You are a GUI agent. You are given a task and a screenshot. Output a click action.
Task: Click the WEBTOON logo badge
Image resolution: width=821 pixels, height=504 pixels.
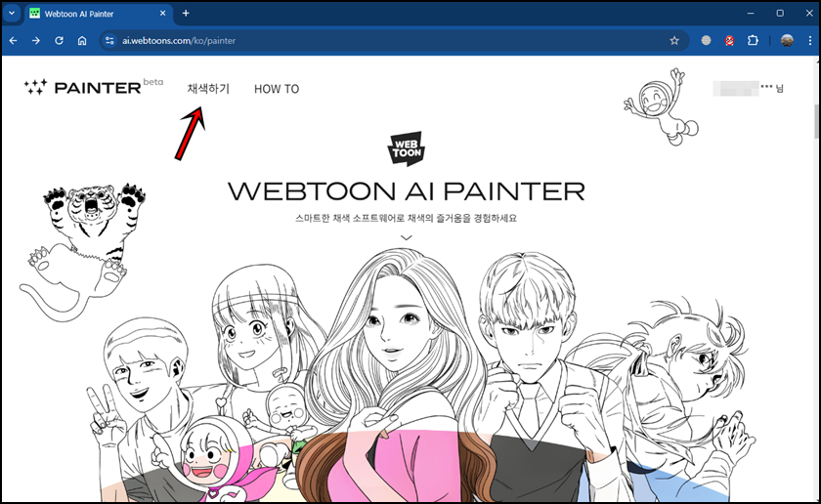(407, 148)
